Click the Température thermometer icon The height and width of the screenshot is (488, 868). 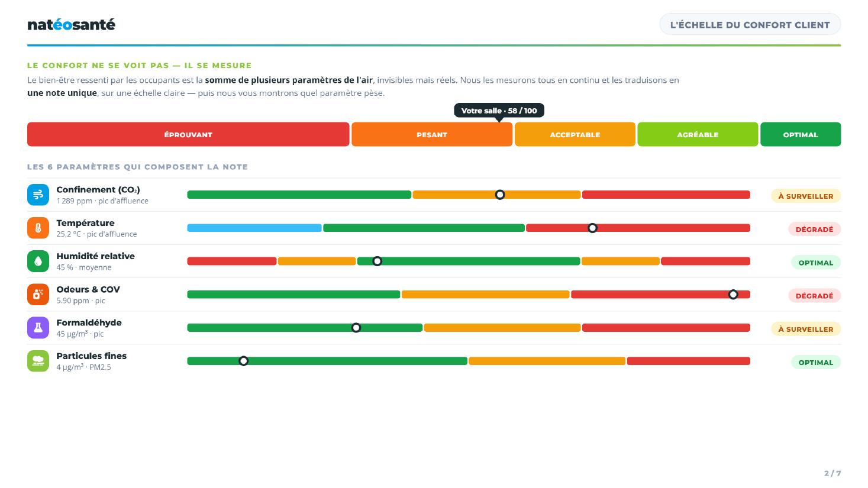[x=38, y=228]
